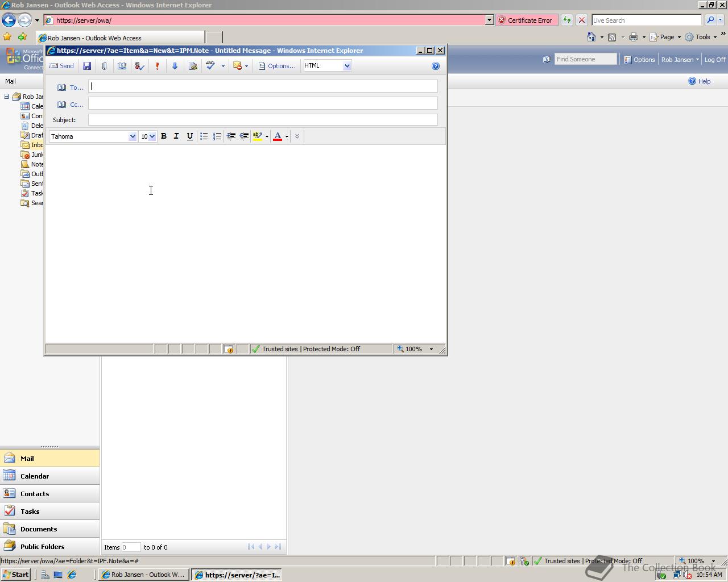This screenshot has height=582, width=728.
Task: Click the Help link in OWA
Action: 700,81
